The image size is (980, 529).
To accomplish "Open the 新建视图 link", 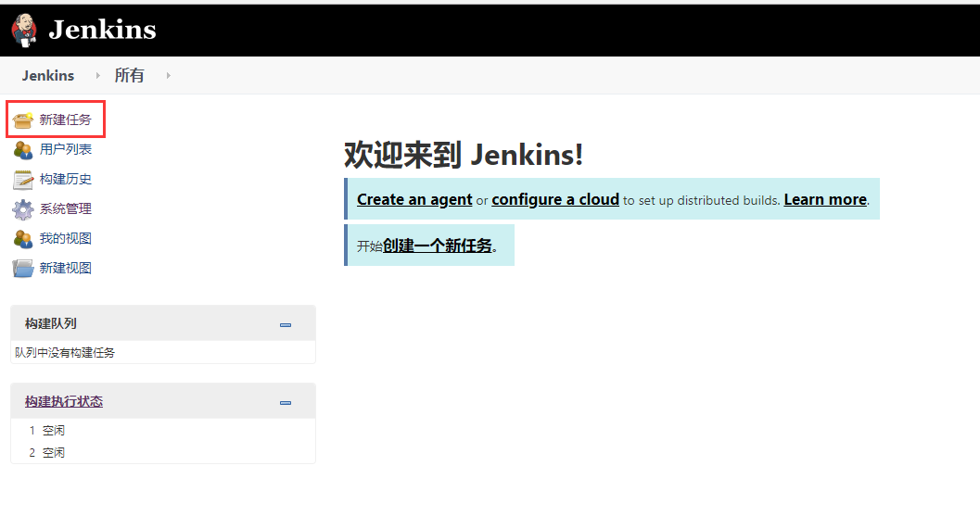I will point(65,268).
